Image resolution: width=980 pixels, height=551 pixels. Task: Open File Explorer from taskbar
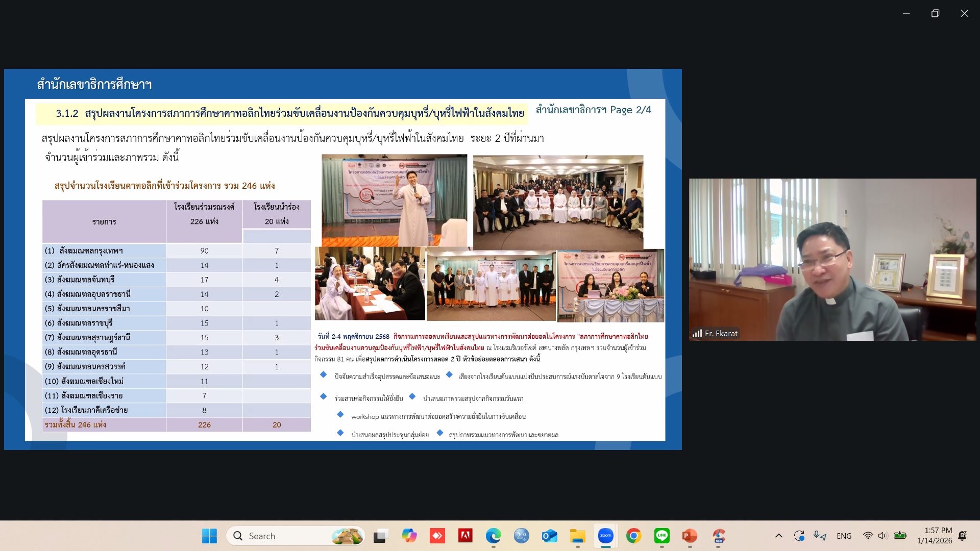click(x=577, y=536)
